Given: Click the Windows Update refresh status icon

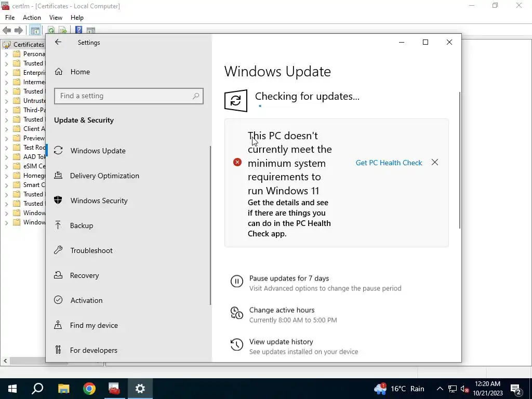Looking at the screenshot, I should coord(236,101).
